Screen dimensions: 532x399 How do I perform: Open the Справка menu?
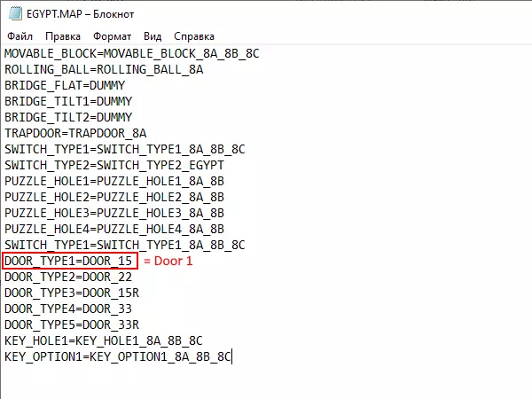click(194, 36)
